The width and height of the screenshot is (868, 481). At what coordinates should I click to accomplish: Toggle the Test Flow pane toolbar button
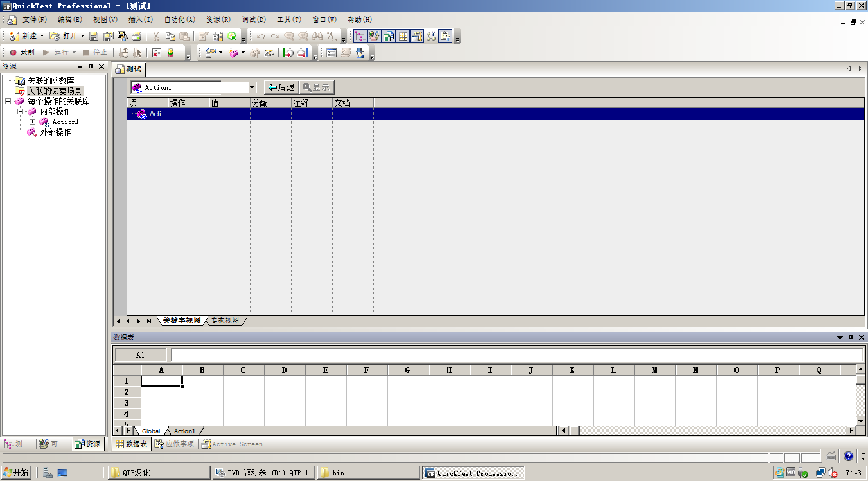359,36
